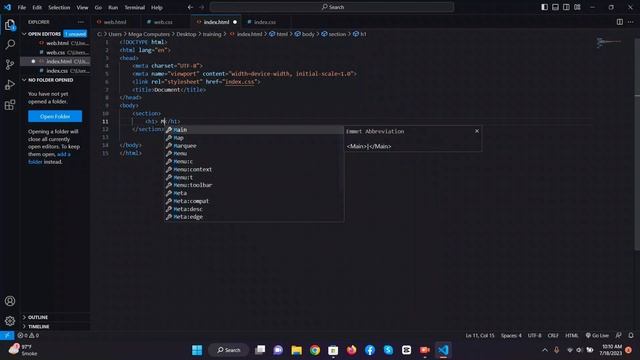Go forward with the navigation arrow
The image size is (640, 360).
[202, 7]
